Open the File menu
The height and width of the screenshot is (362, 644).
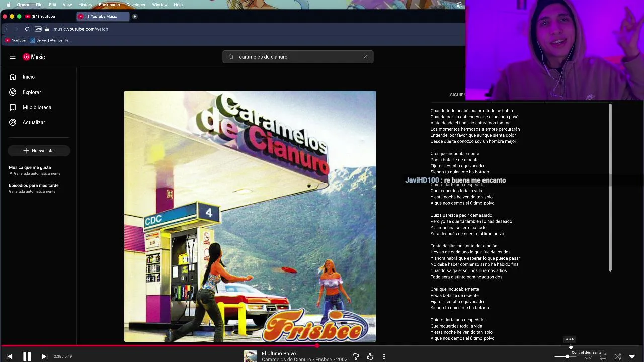tap(39, 5)
